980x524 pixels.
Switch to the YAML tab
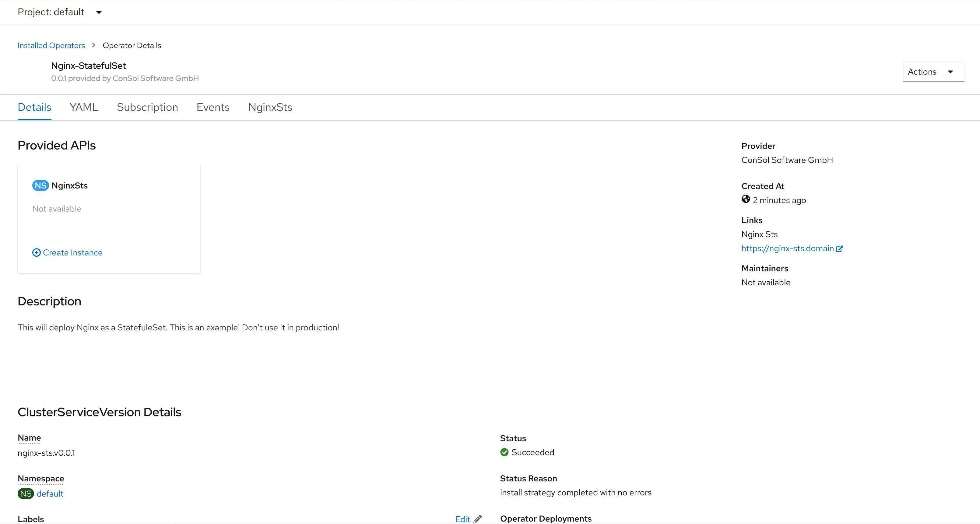[x=84, y=107]
